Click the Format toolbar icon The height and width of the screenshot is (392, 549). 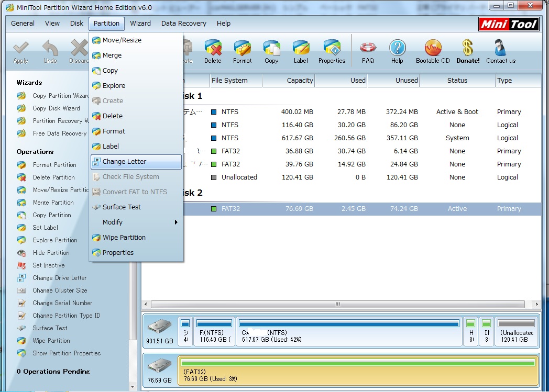(x=243, y=51)
